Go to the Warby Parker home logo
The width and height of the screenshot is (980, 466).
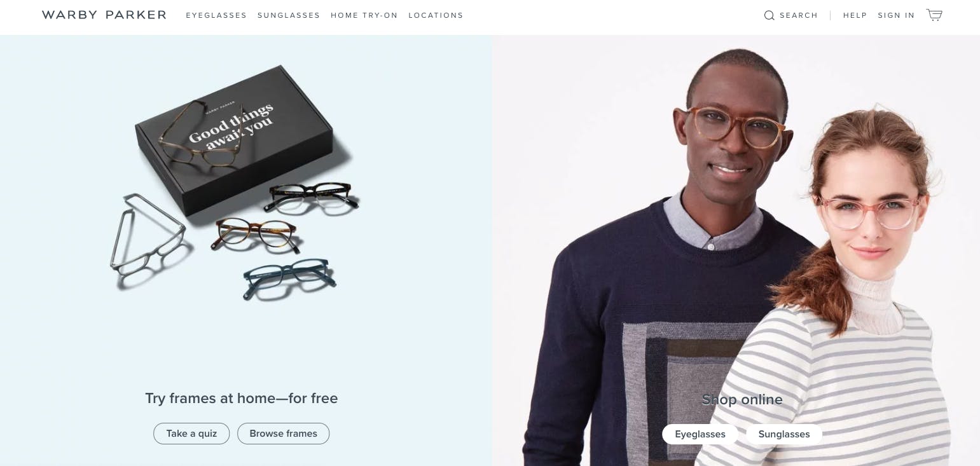click(x=104, y=15)
